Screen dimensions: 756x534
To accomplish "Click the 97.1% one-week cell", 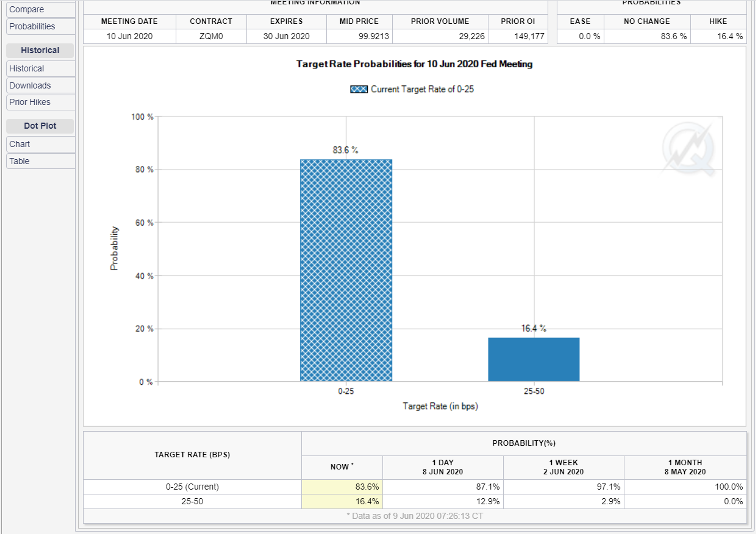I will coord(563,487).
